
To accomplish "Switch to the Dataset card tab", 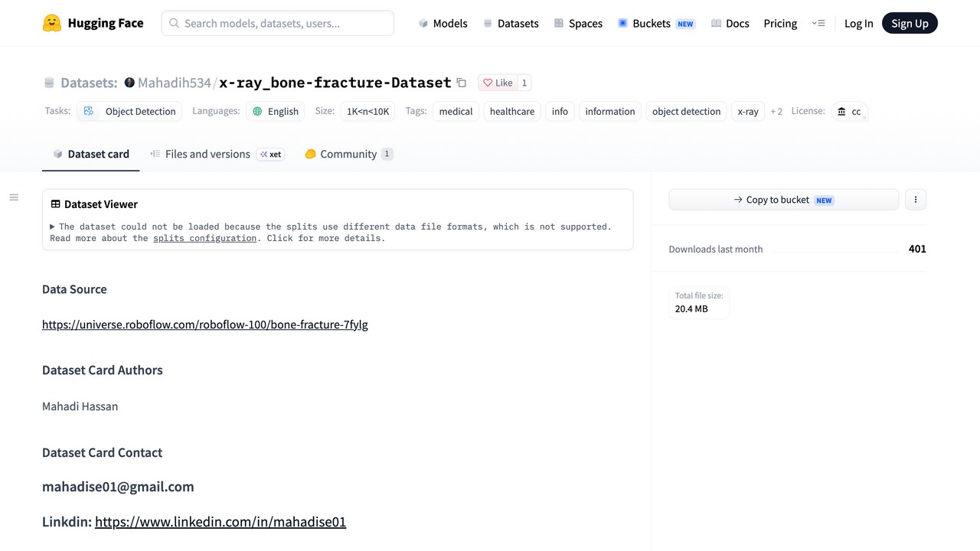I will pos(91,154).
